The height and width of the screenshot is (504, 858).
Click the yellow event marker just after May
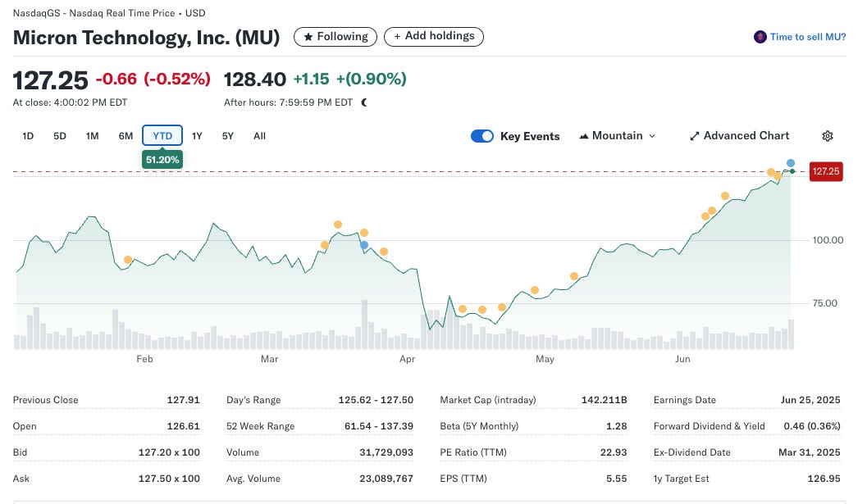point(573,276)
